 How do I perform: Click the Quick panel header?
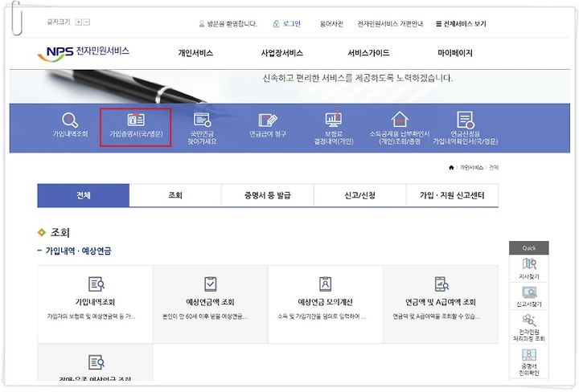529,248
